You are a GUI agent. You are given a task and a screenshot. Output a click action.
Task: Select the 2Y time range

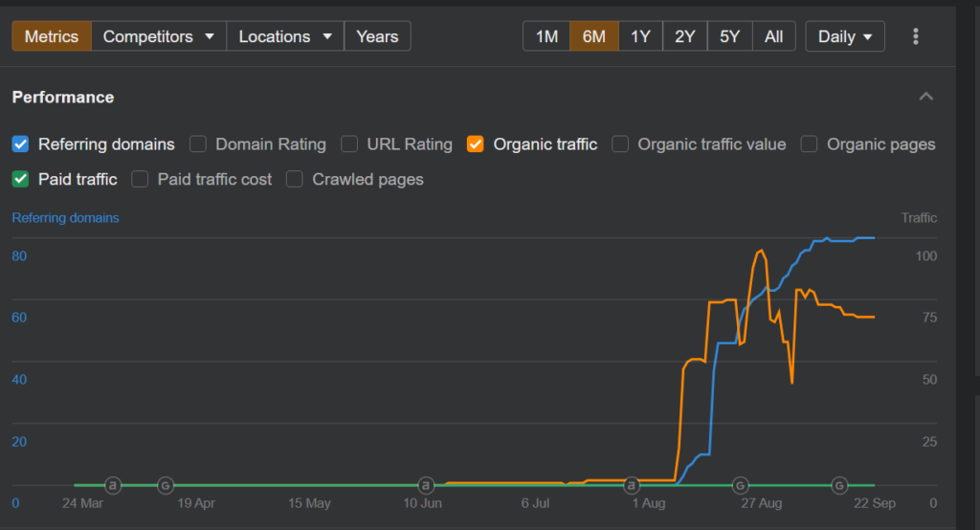(685, 36)
